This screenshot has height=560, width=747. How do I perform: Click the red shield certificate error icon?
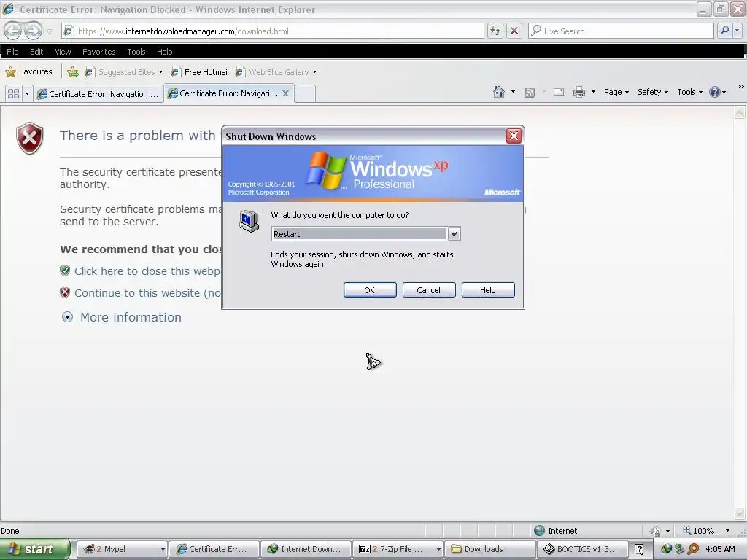tap(29, 138)
